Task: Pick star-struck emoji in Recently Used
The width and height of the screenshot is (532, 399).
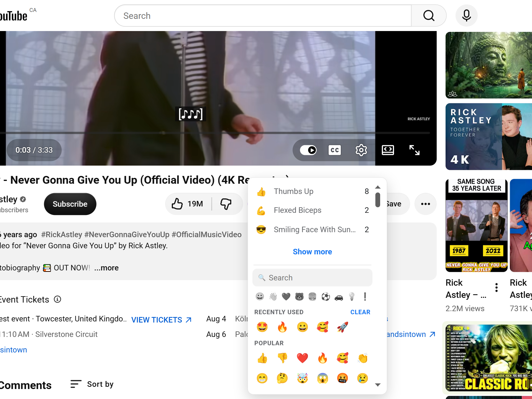Action: coord(262,327)
